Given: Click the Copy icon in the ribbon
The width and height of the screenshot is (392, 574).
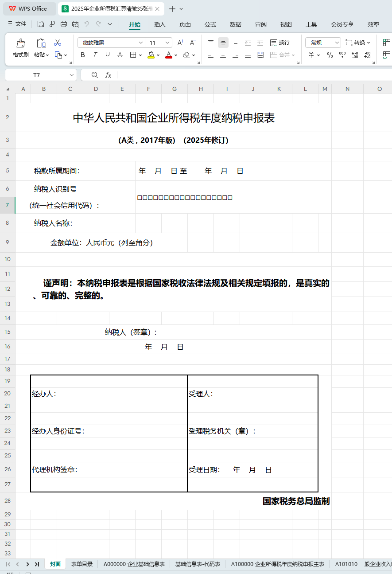Looking at the screenshot, I should point(58,55).
